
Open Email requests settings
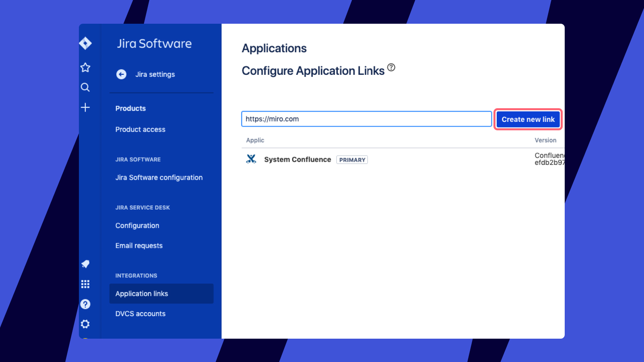click(x=139, y=246)
